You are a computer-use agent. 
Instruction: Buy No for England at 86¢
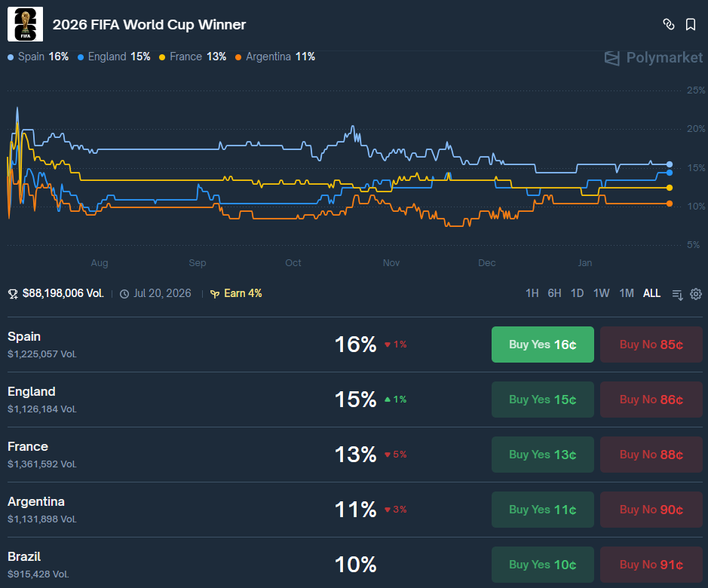[651, 400]
